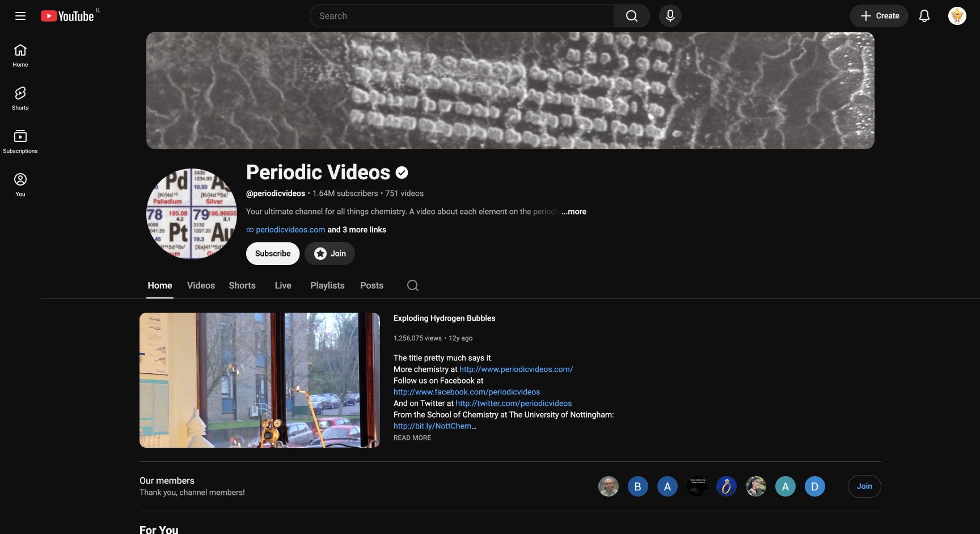
Task: Click the channel banner image
Action: pos(510,90)
